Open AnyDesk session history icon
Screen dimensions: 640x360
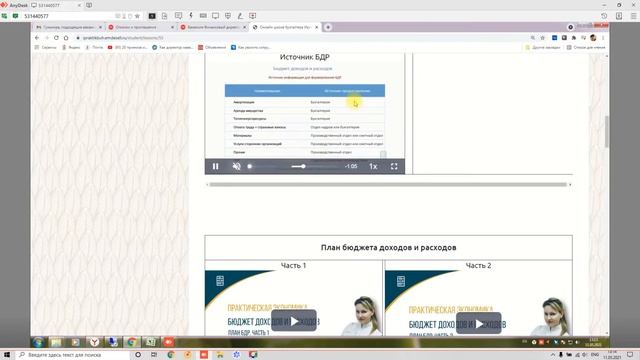coord(604,16)
